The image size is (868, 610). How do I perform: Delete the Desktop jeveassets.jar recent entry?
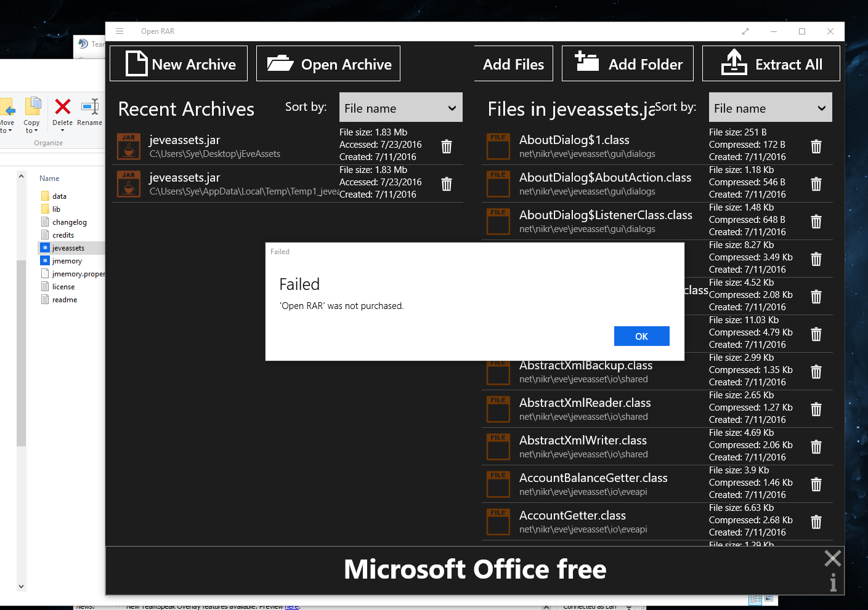pyautogui.click(x=447, y=146)
